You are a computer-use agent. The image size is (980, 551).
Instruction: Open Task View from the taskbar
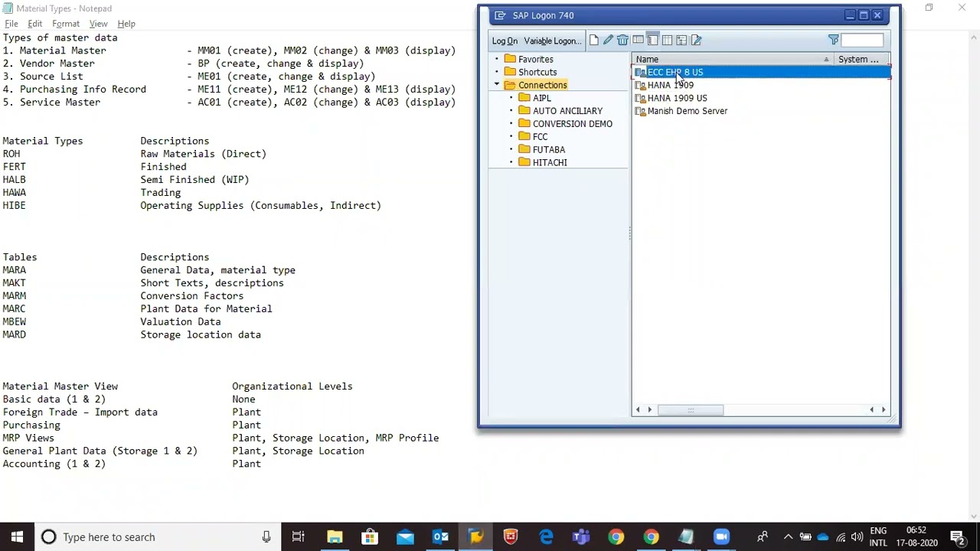click(x=299, y=537)
